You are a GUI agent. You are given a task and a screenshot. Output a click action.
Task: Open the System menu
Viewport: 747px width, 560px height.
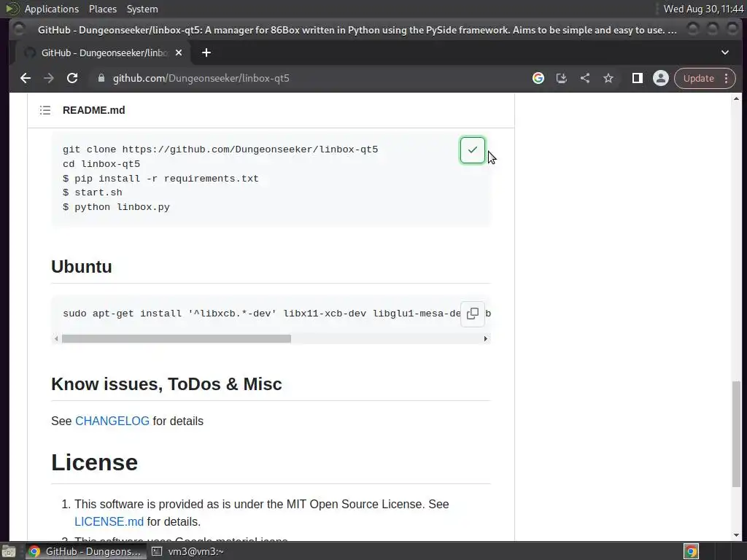(142, 9)
